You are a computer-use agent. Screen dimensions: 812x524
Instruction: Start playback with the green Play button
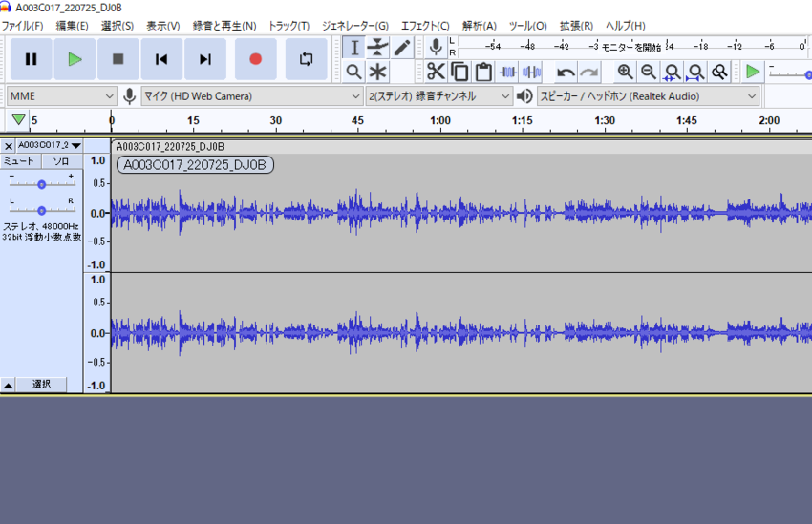pos(75,59)
